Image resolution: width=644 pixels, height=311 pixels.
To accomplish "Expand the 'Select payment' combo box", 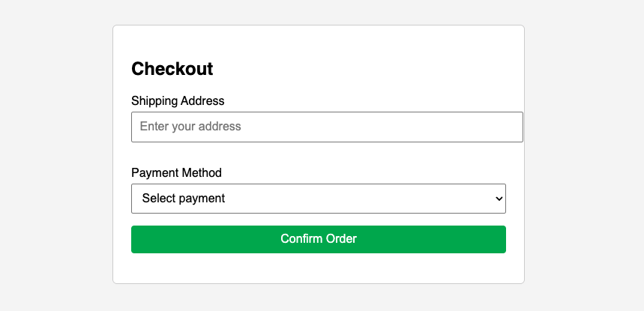I will pyautogui.click(x=319, y=199).
